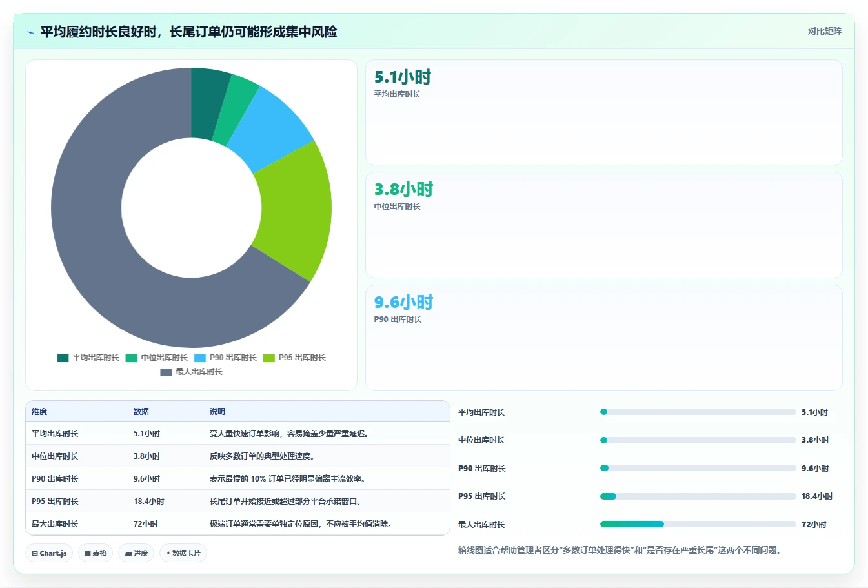The width and height of the screenshot is (868, 588).
Task: Click the lightning icon beside the title
Action: [30, 32]
